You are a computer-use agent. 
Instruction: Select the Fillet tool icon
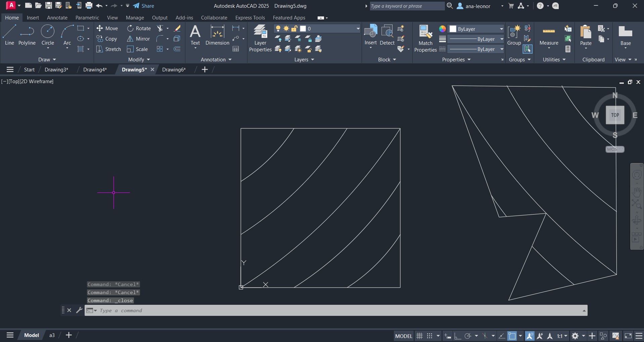click(160, 39)
